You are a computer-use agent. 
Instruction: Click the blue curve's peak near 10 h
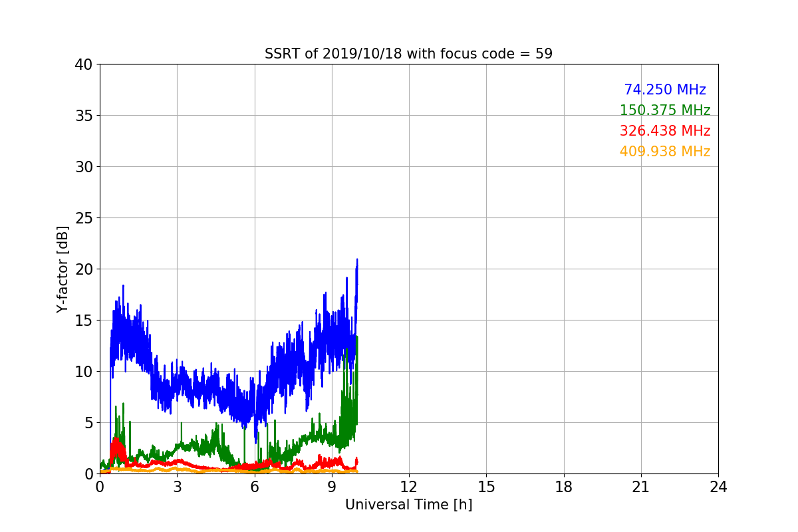point(357,260)
